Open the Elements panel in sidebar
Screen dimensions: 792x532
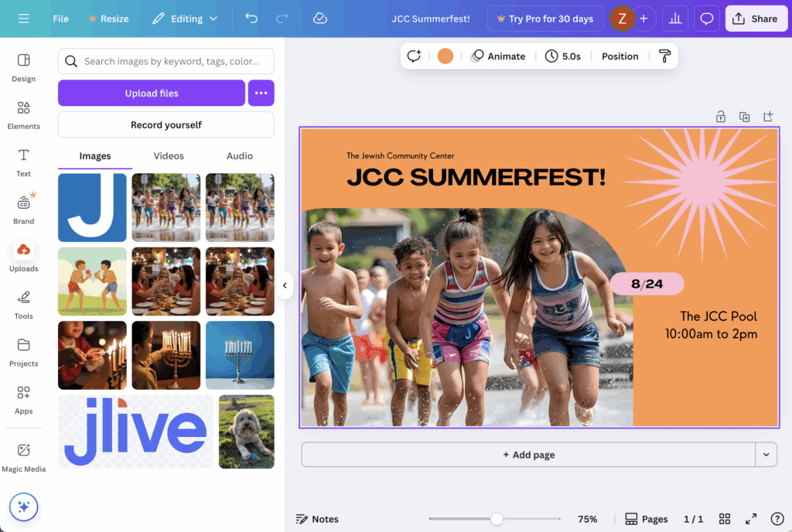coord(23,114)
